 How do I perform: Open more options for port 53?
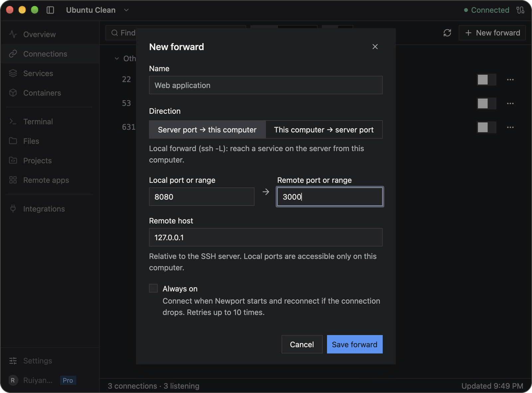point(510,103)
